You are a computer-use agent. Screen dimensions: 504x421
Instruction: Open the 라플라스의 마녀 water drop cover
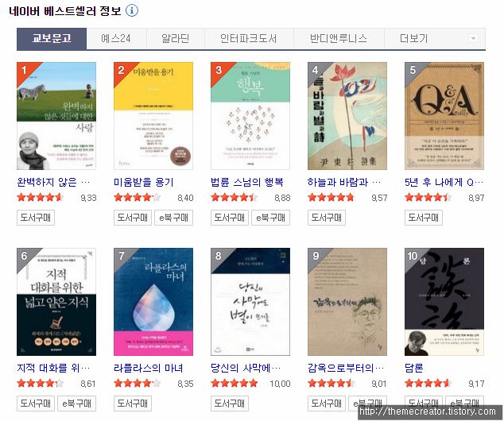(153, 302)
